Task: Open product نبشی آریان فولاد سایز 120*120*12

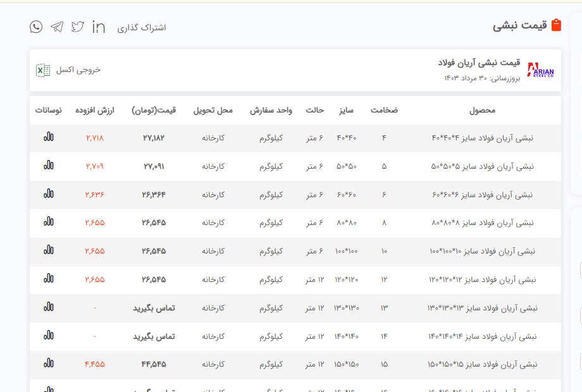Action: coord(483,279)
